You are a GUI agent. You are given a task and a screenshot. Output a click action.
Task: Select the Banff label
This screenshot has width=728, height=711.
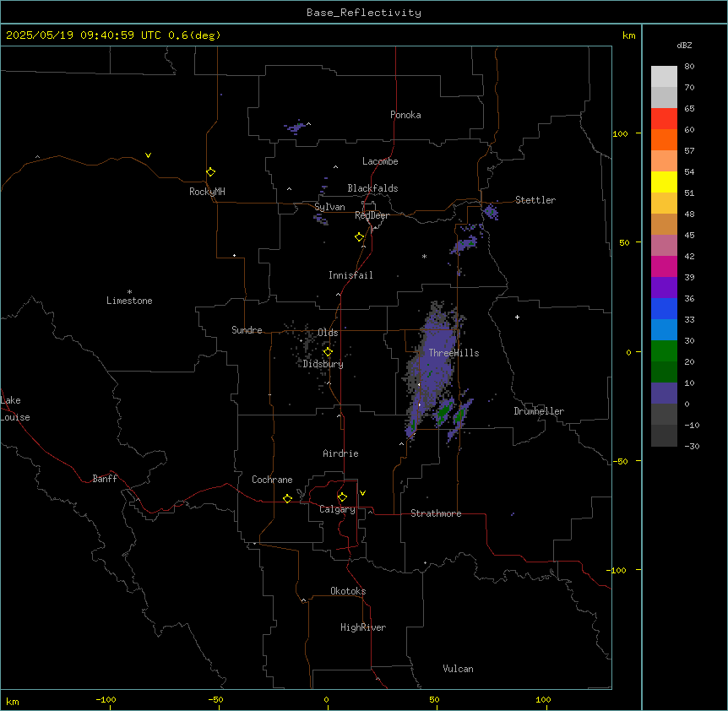pyautogui.click(x=105, y=479)
